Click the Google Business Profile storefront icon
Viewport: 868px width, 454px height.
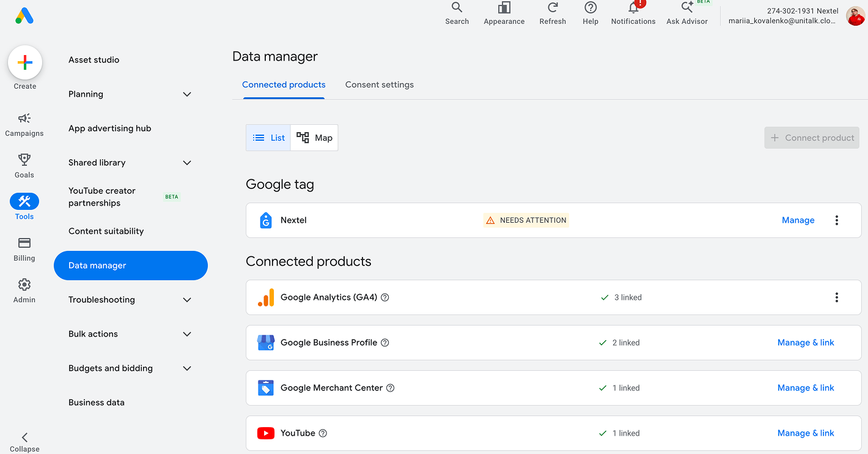[x=266, y=343]
